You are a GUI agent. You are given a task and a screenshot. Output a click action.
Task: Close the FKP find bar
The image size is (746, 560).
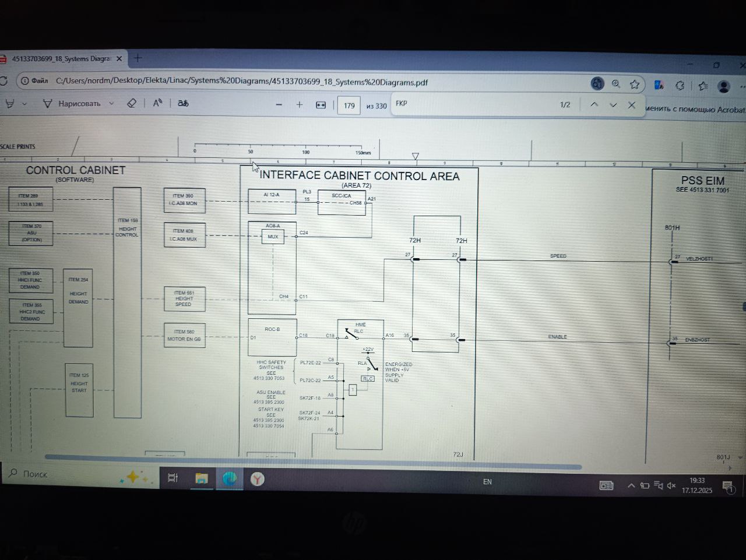point(632,105)
